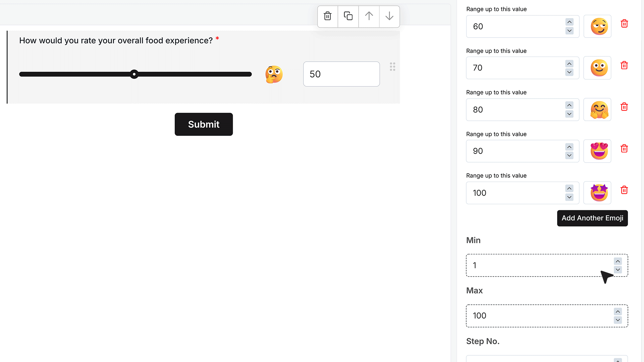Duplicate the question with the copy icon
Image resolution: width=644 pixels, height=362 pixels.
[348, 16]
